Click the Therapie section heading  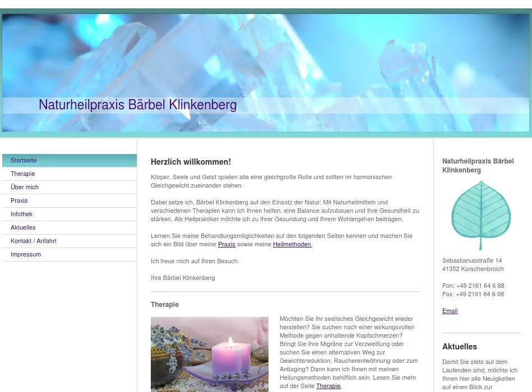[165, 305]
